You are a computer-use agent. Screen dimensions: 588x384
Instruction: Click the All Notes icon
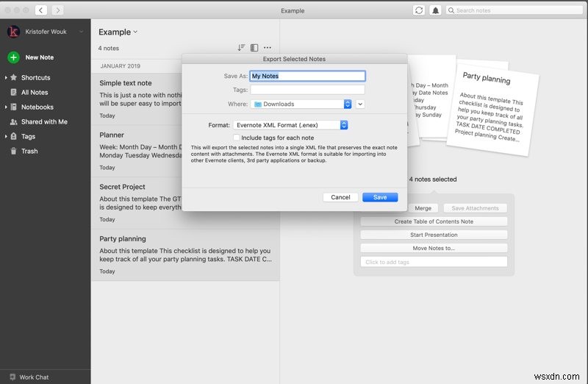pos(13,93)
